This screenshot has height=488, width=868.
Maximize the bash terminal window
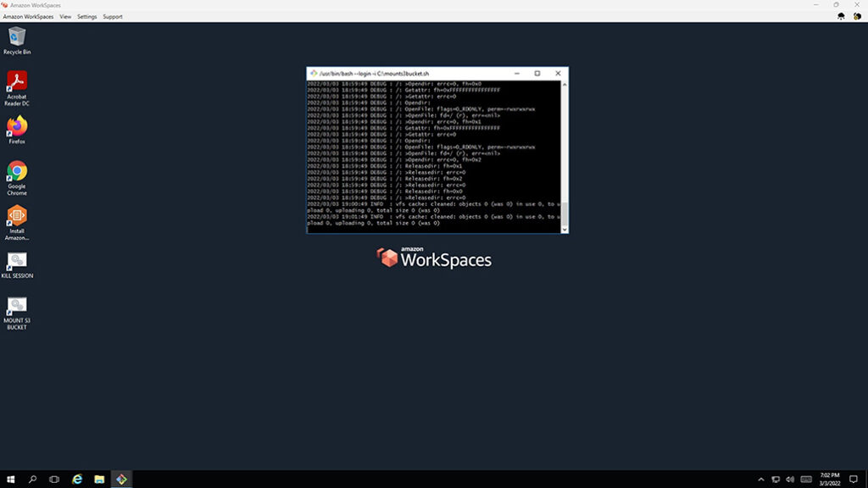pos(537,73)
